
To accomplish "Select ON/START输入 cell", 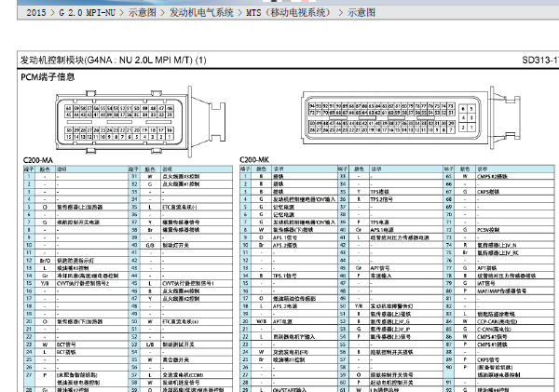I will click(290, 390).
